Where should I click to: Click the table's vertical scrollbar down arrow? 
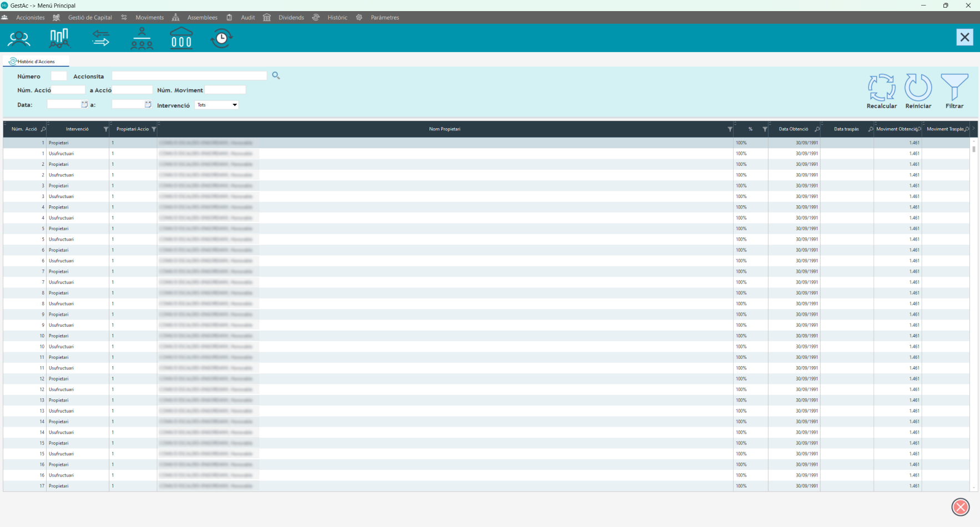click(x=973, y=488)
